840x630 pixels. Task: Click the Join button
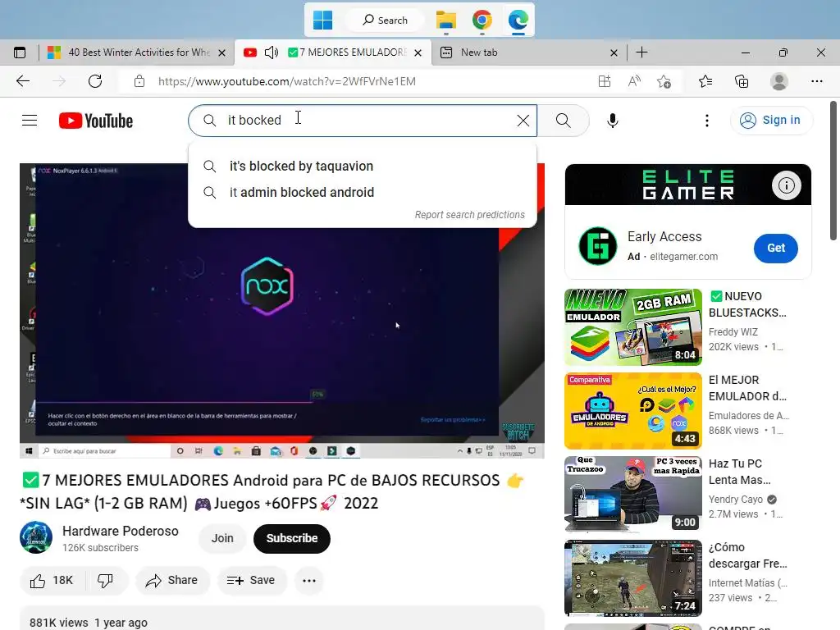221,538
